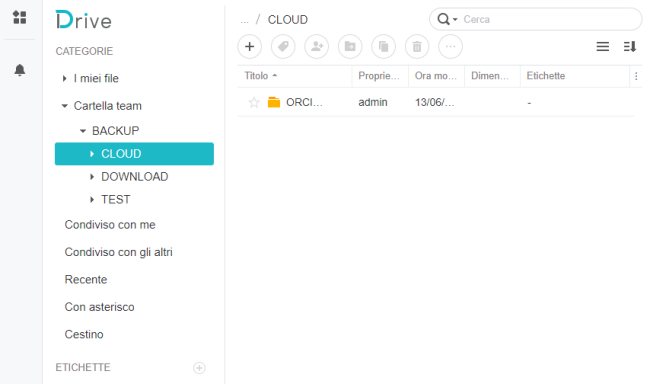Click the admin owner cell
This screenshot has height=384, width=650.
(x=373, y=102)
